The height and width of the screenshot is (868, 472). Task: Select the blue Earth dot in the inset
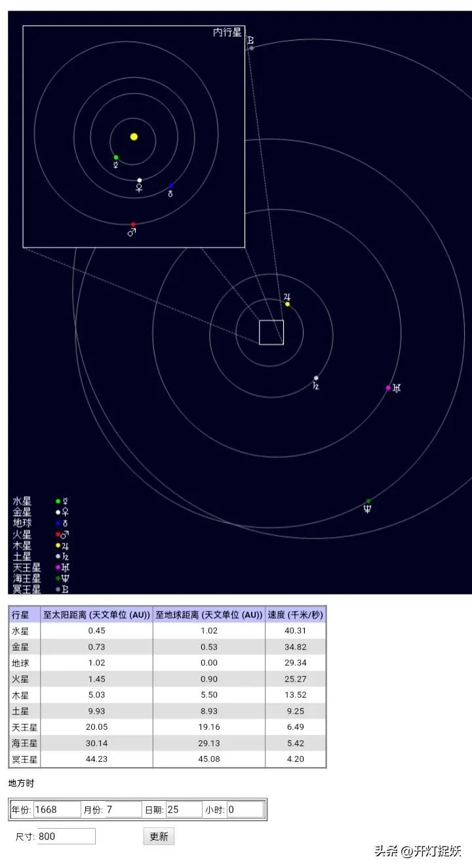pos(171,186)
